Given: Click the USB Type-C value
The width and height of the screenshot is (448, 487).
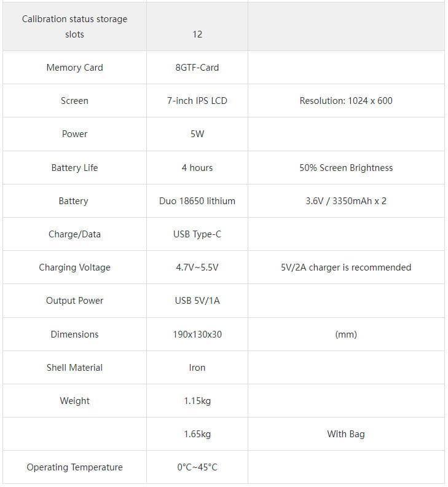Looking at the screenshot, I should [197, 234].
